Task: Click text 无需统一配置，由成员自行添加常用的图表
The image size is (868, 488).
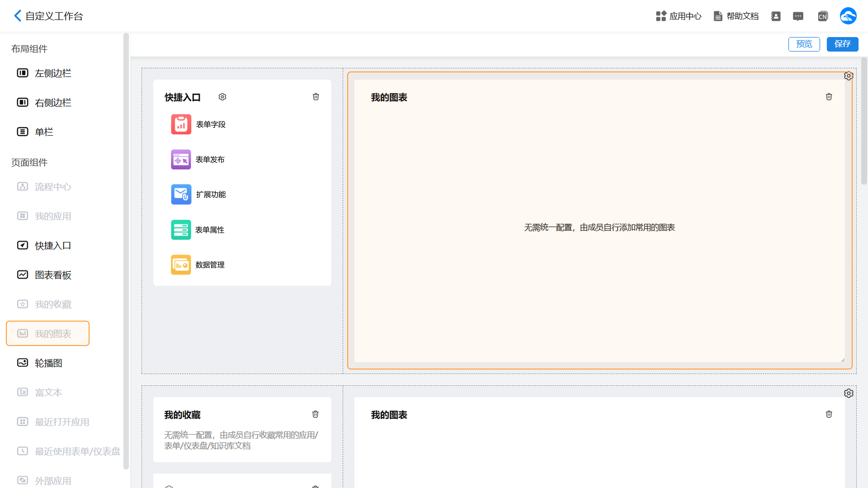Action: (599, 227)
